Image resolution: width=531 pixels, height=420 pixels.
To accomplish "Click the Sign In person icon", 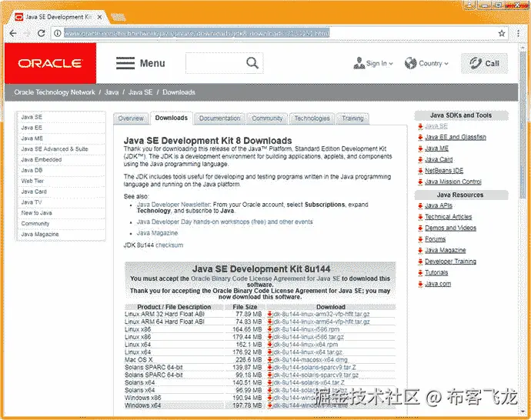I will point(359,63).
